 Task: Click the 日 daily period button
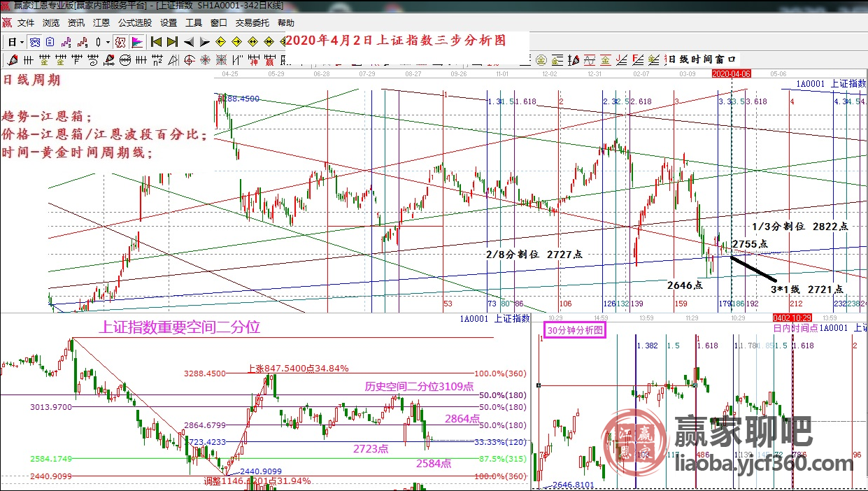tap(12, 42)
